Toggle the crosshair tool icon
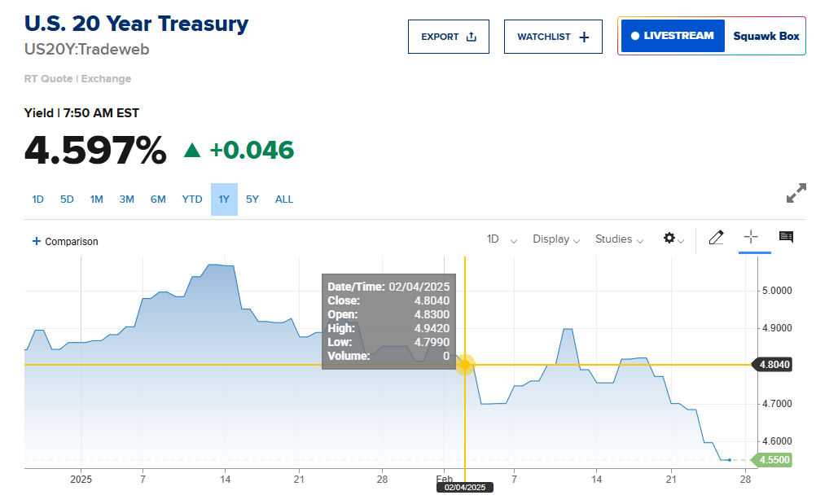The image size is (816, 504). coord(751,237)
